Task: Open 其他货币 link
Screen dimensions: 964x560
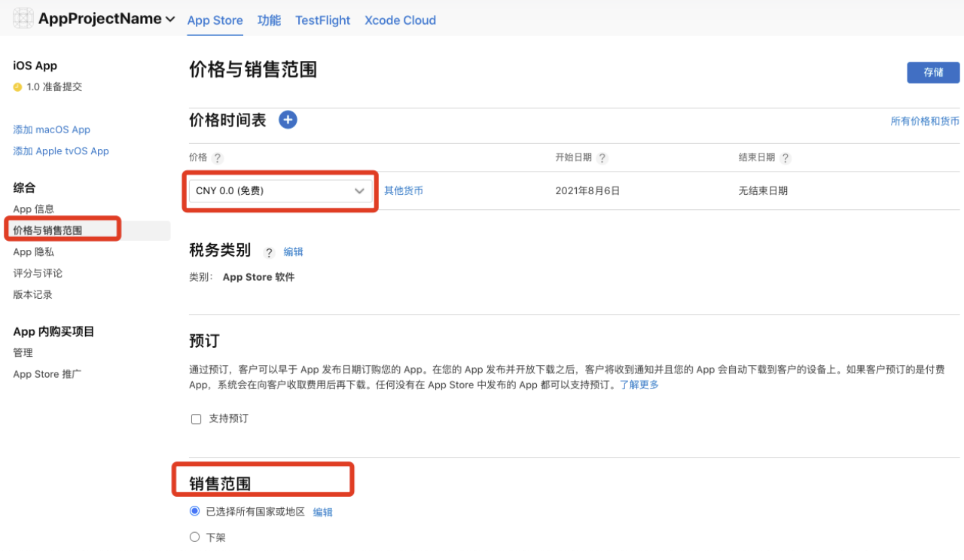Action: 404,190
